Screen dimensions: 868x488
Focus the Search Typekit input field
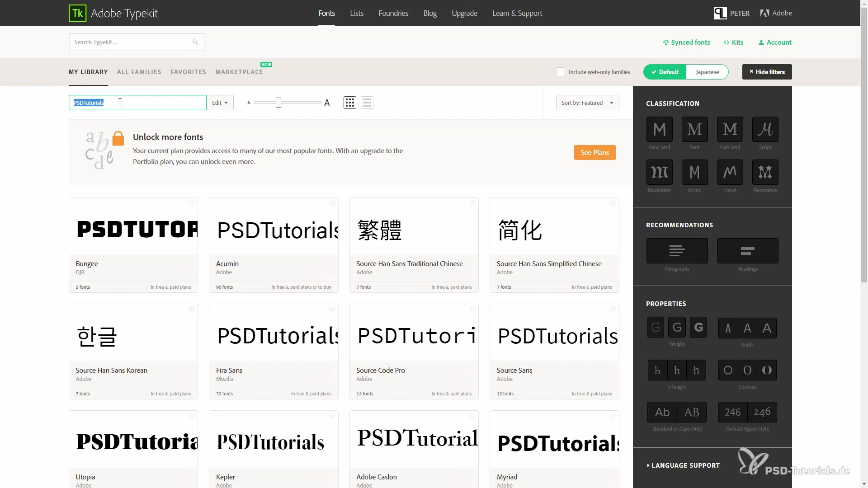pos(136,42)
